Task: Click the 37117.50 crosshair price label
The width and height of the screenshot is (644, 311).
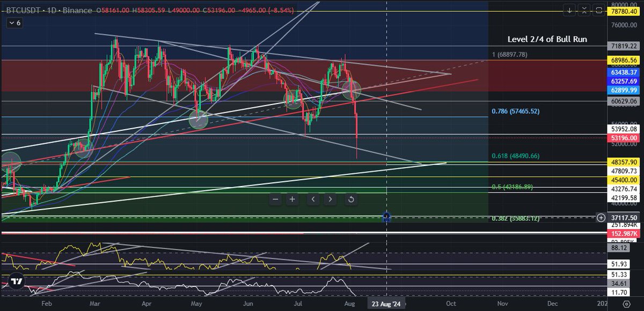Action: 623,217
